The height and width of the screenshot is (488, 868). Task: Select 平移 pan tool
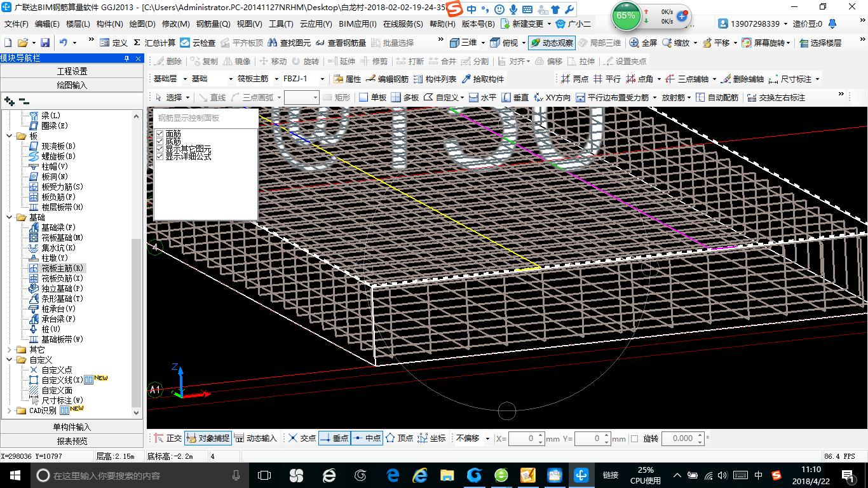(715, 43)
